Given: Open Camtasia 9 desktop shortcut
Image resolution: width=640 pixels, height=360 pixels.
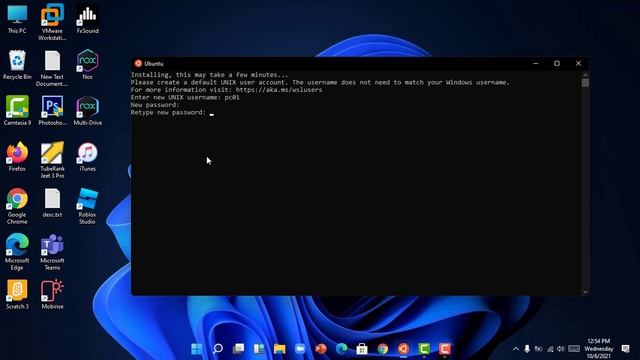Looking at the screenshot, I should (x=17, y=111).
